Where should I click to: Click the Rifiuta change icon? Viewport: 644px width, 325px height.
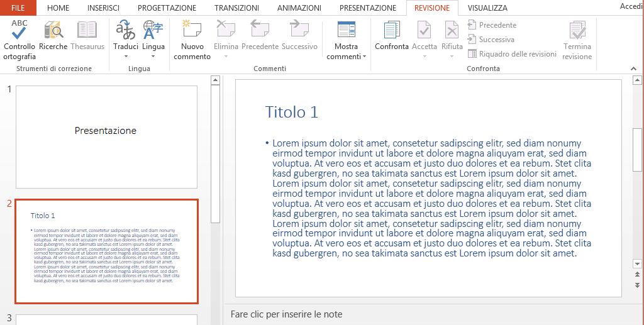tap(452, 30)
